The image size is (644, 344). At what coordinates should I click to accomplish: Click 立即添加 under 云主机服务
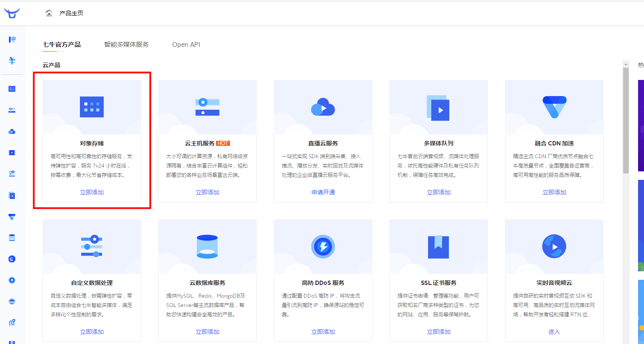click(207, 192)
